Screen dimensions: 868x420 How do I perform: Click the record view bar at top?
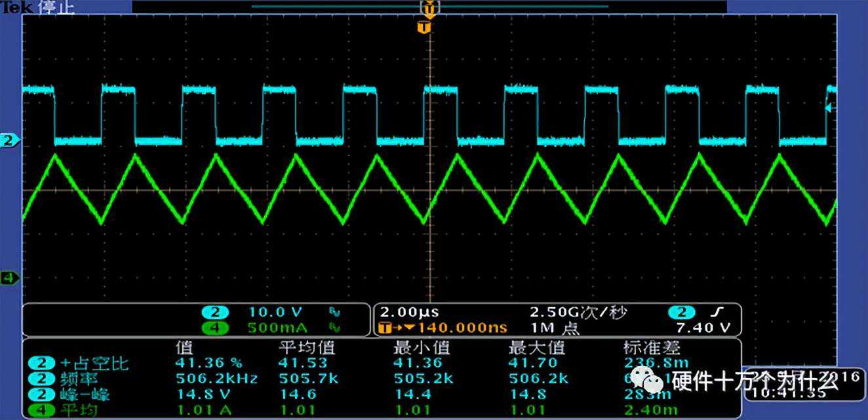coord(429,7)
